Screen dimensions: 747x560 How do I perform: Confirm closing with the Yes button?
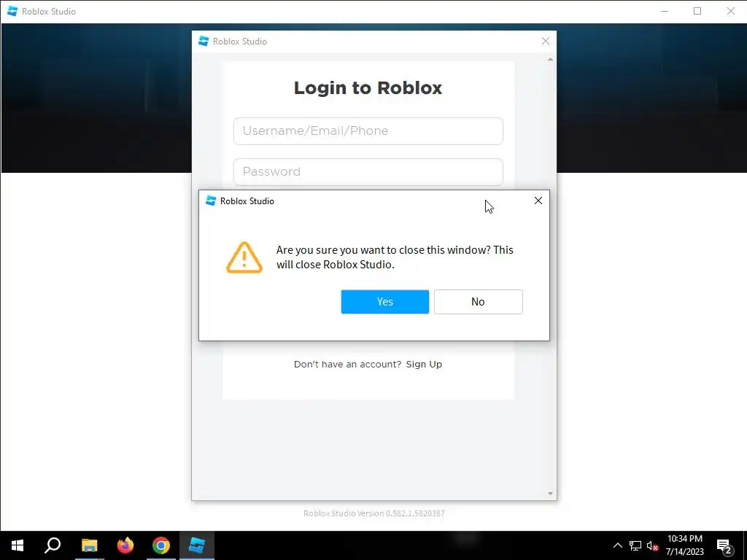coord(385,301)
